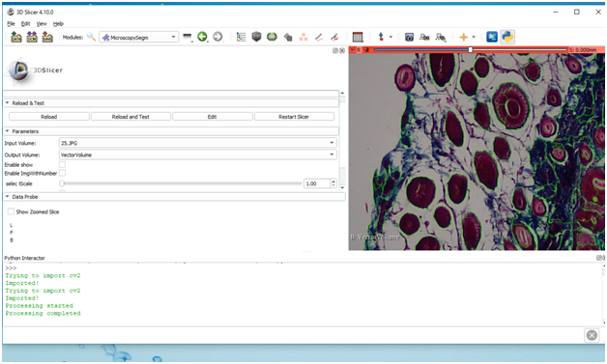The height and width of the screenshot is (364, 607).
Task: Tick the Enable ImgWithNumber checkbox
Action: (x=62, y=173)
